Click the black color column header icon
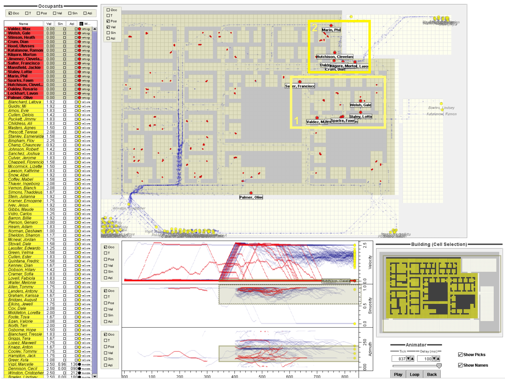The image size is (506, 380). coord(81,24)
